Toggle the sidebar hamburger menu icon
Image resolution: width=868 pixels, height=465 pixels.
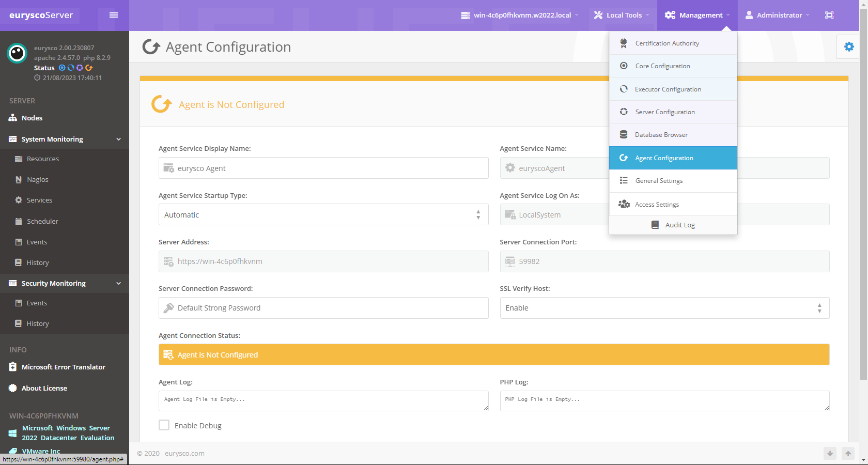point(114,15)
